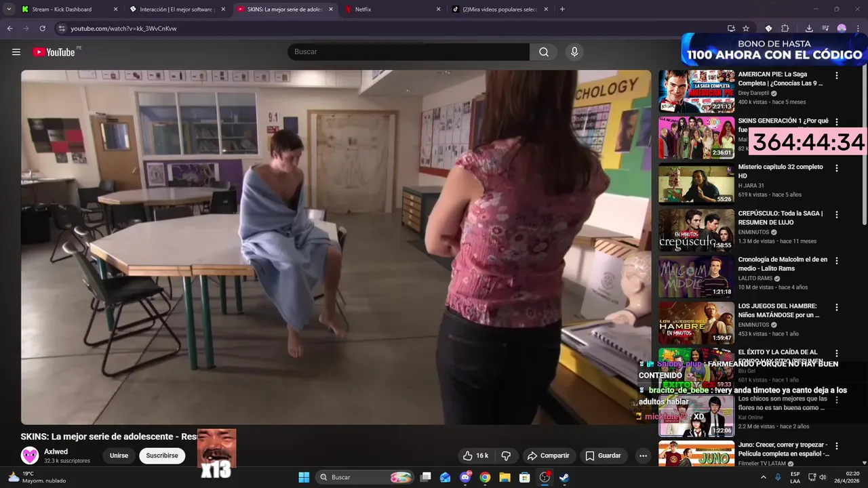Viewport: 868px width, 488px height.
Task: Dislike the video with thumbs down
Action: [505, 455]
